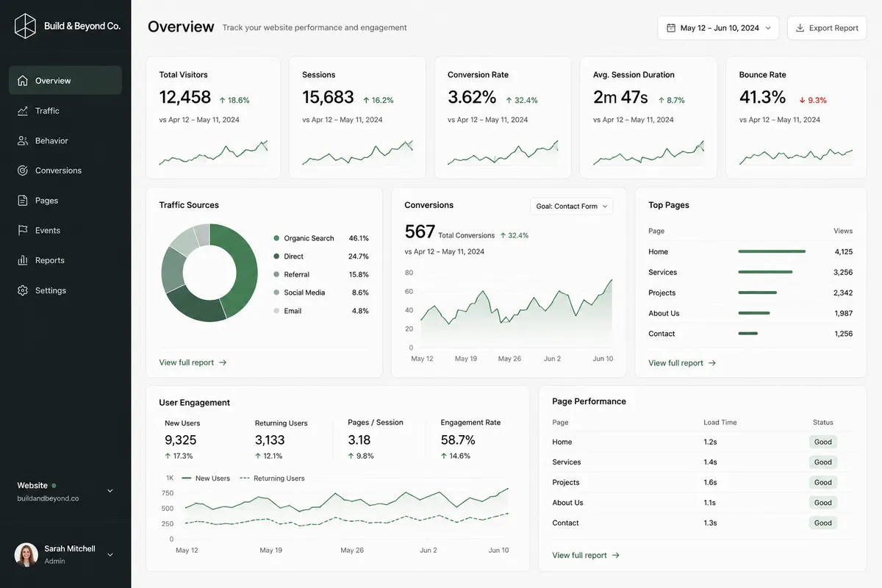Click the Conversion Rate value 3.62%

click(x=472, y=97)
